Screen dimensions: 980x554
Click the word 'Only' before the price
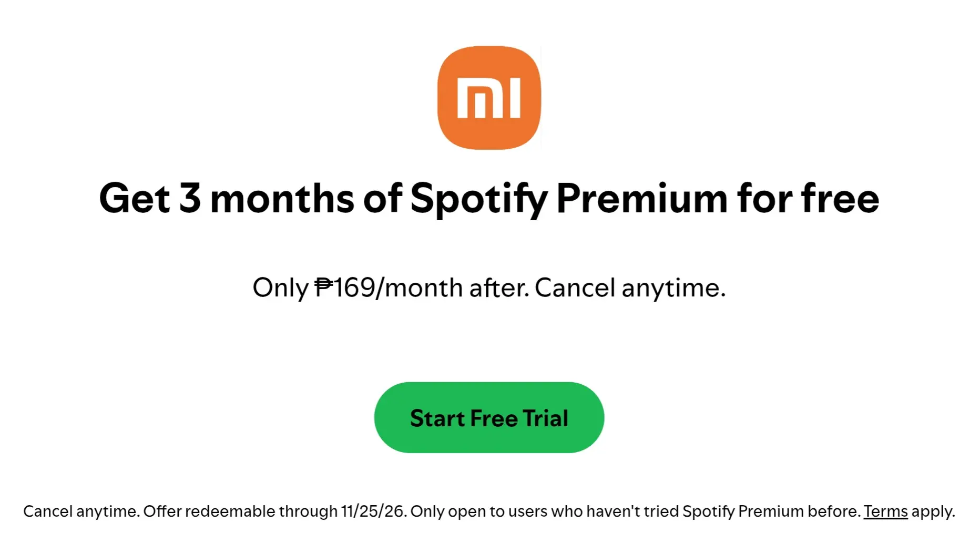tap(280, 289)
